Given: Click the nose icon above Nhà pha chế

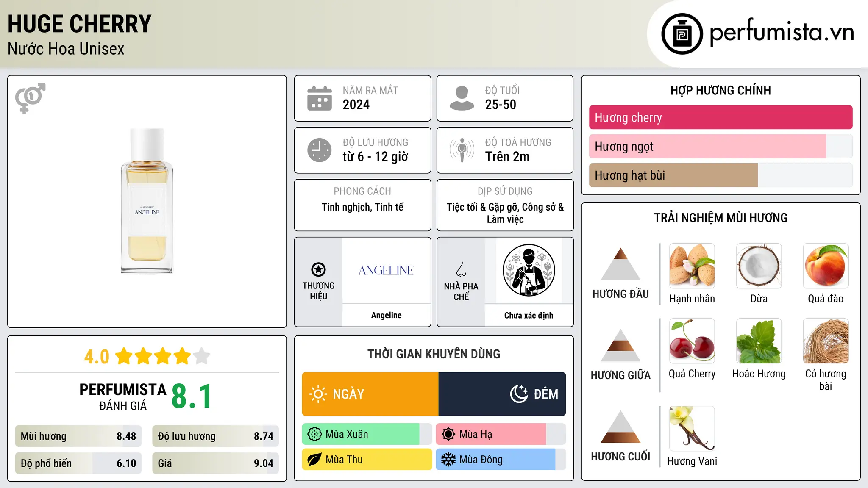Looking at the screenshot, I should pos(461,269).
